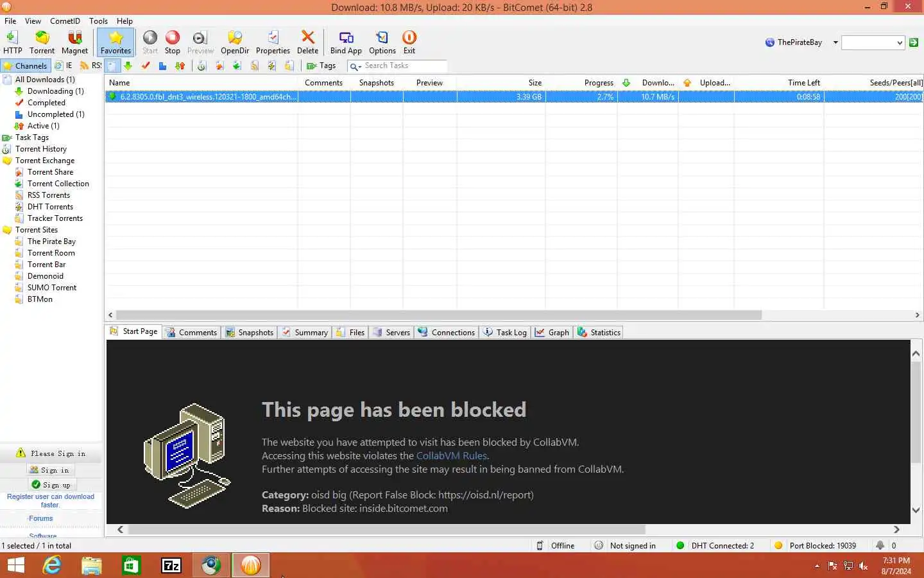The image size is (924, 578).
Task: Select the 6.2.8305.0.fbl_dnt3_wireless download row
Action: [x=514, y=97]
